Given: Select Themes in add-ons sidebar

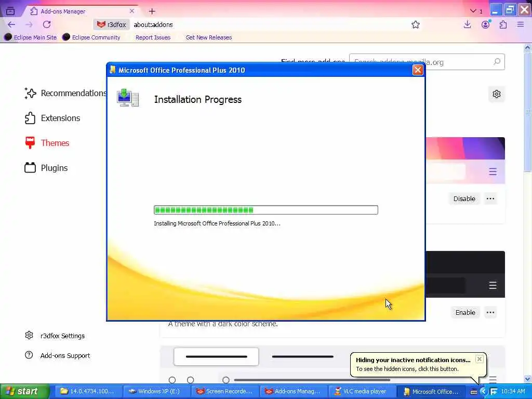Looking at the screenshot, I should coord(47,143).
